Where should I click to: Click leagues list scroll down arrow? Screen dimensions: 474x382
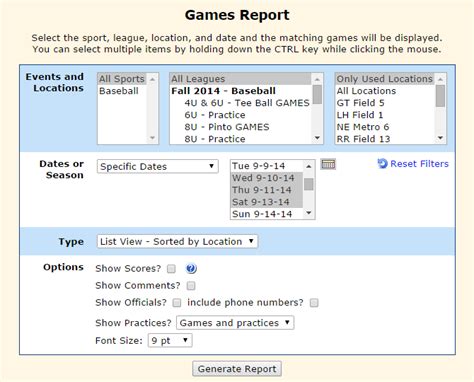pyautogui.click(x=317, y=138)
